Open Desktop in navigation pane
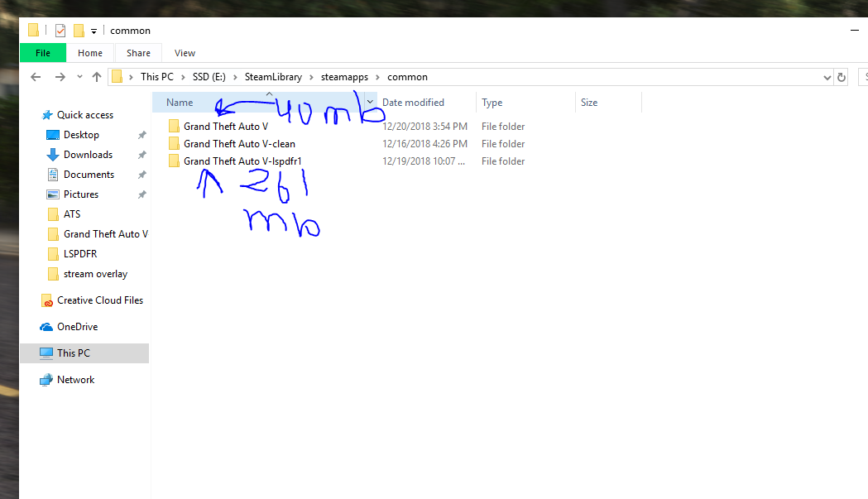The image size is (868, 499). [81, 135]
